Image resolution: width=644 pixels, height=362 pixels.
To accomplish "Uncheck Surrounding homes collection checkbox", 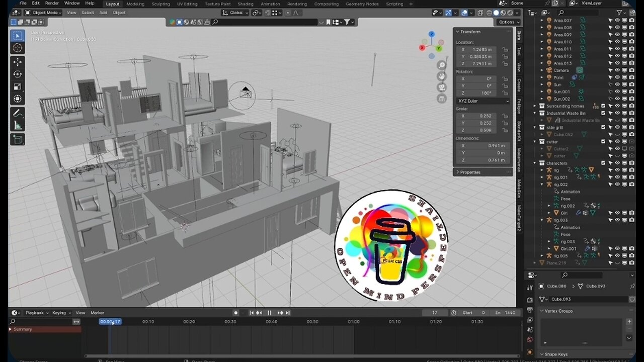I will pyautogui.click(x=603, y=106).
